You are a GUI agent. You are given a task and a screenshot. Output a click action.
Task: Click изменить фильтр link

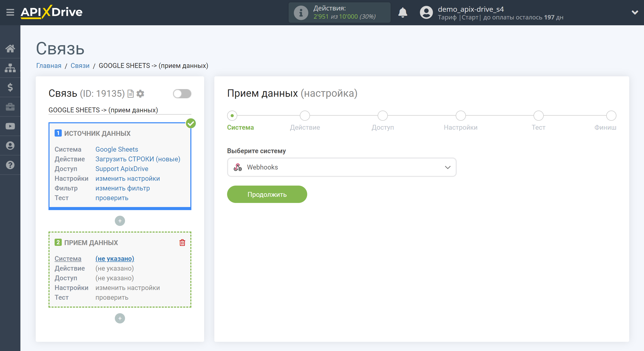[x=122, y=188]
